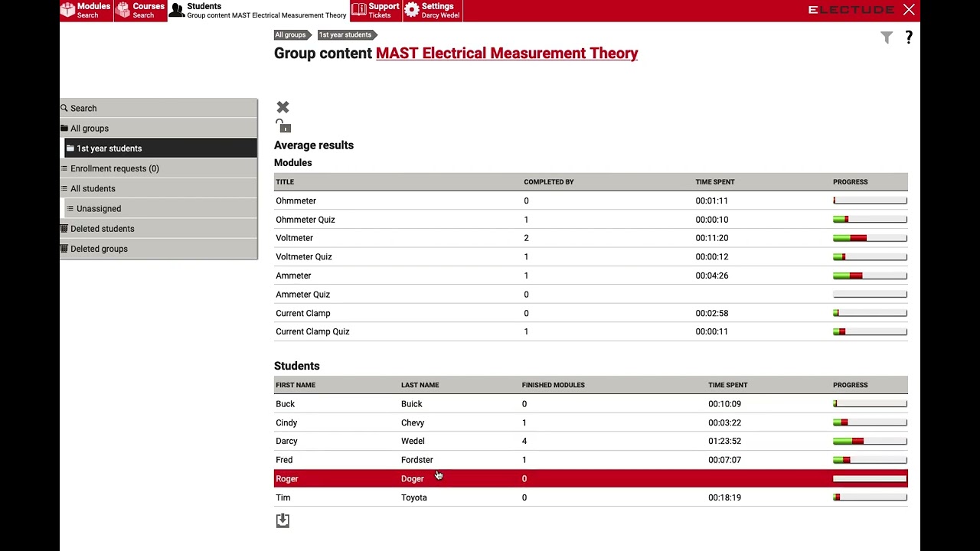
Task: Click the Settings gear icon
Action: click(412, 10)
